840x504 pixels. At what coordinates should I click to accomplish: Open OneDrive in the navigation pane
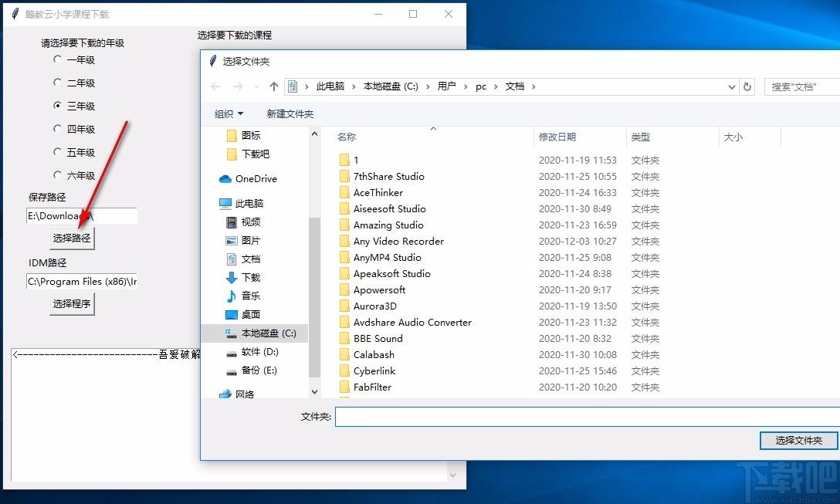(248, 179)
